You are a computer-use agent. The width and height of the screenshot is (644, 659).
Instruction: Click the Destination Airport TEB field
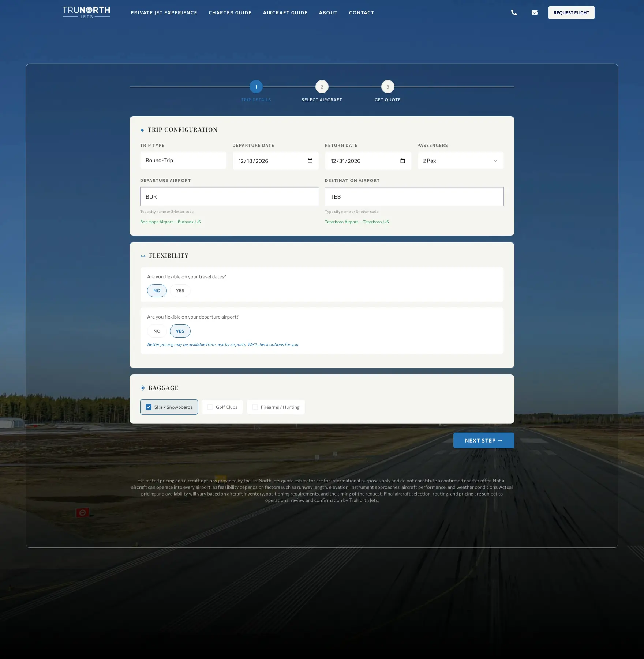(x=414, y=196)
